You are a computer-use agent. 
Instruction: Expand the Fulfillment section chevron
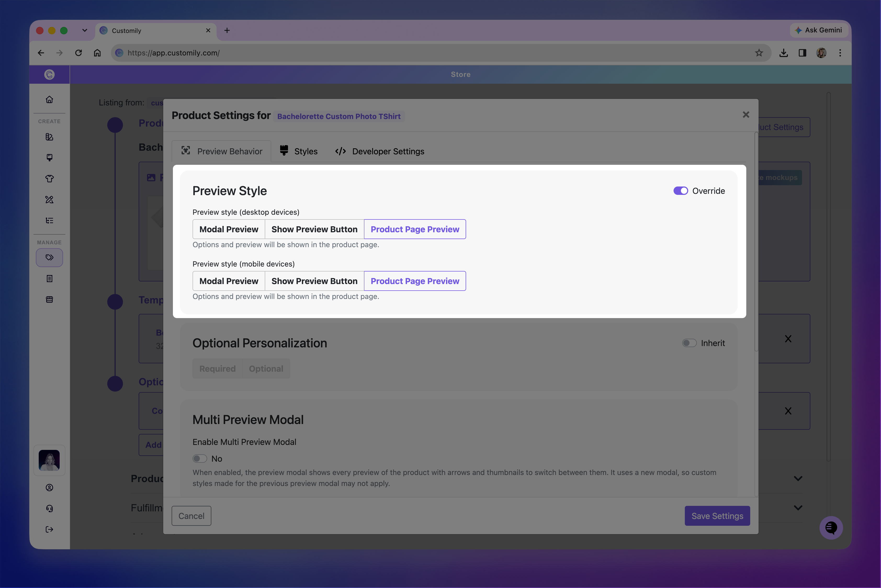coord(798,508)
